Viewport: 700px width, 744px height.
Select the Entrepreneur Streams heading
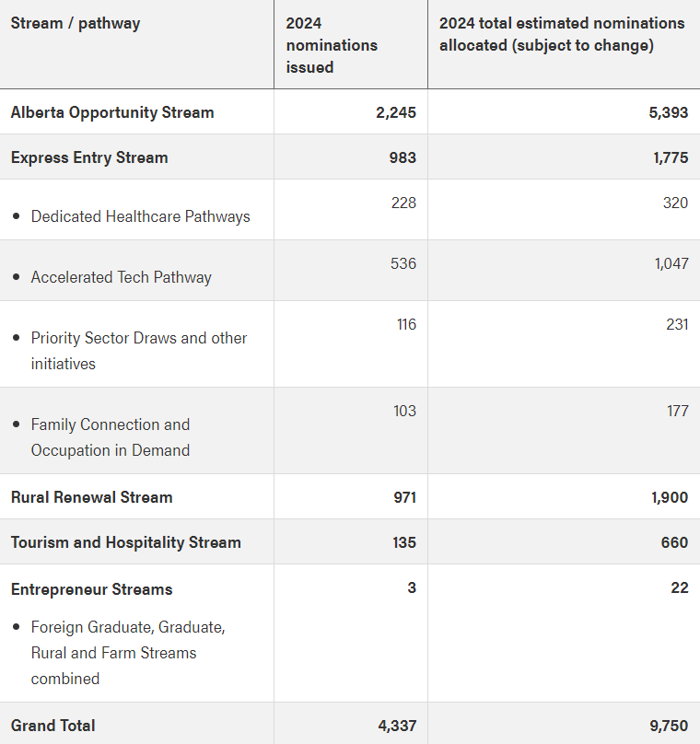[91, 589]
